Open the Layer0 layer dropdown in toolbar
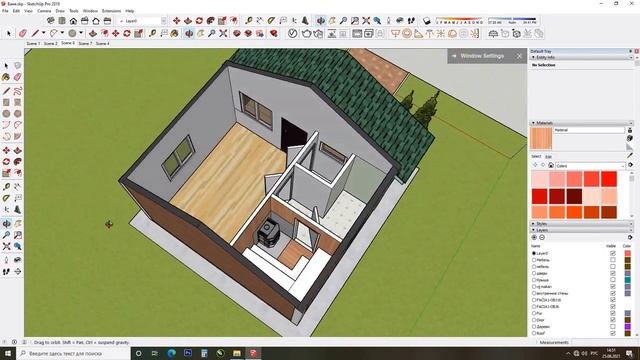The image size is (640, 360). [x=163, y=21]
